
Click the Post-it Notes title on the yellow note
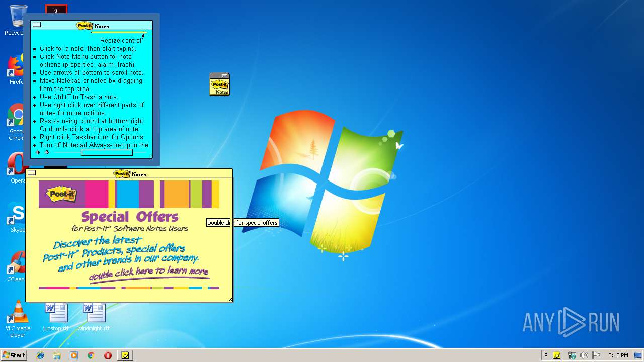130,174
